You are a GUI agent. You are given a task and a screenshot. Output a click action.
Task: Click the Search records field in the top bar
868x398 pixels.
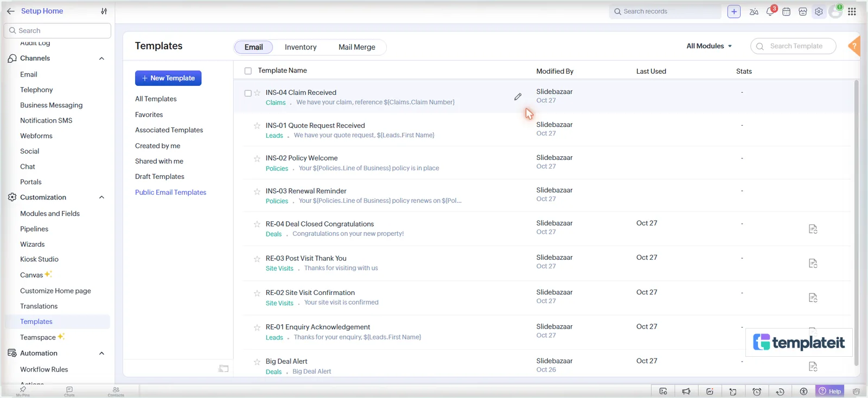(665, 11)
